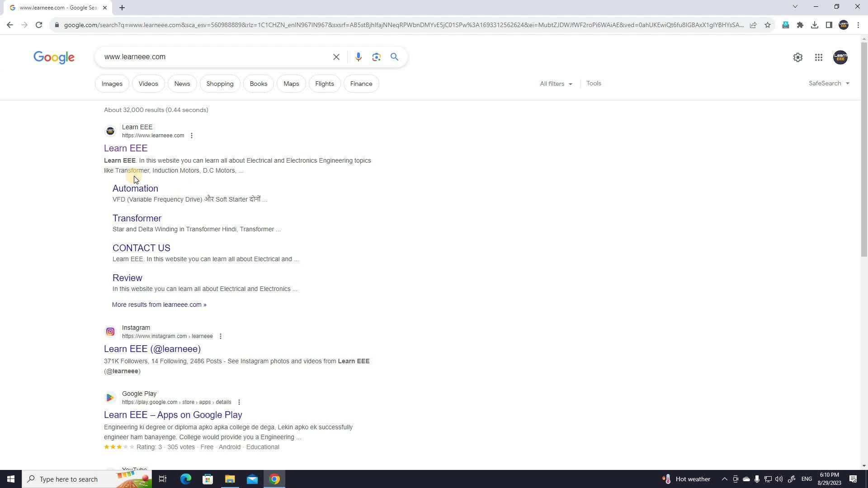The height and width of the screenshot is (488, 868).
Task: Click the search query input field
Action: coord(215,57)
